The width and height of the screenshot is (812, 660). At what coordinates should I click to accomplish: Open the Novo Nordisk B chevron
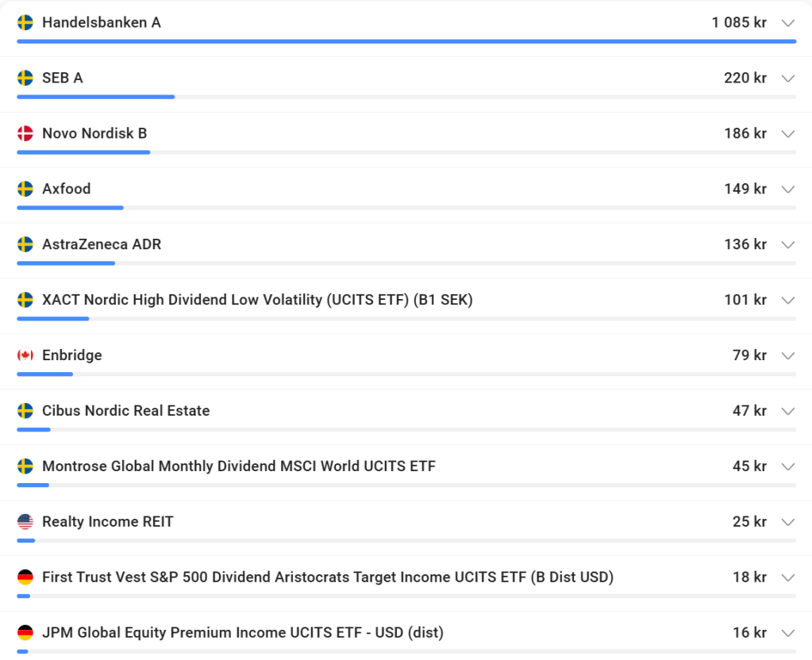(x=787, y=134)
